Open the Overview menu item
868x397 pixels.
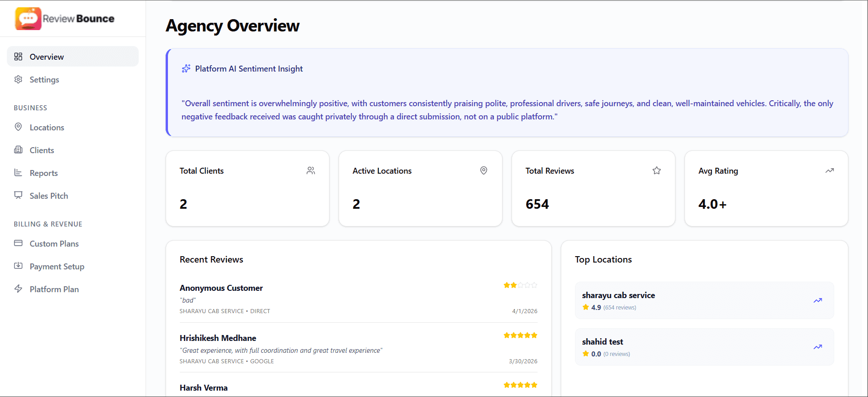[73, 57]
